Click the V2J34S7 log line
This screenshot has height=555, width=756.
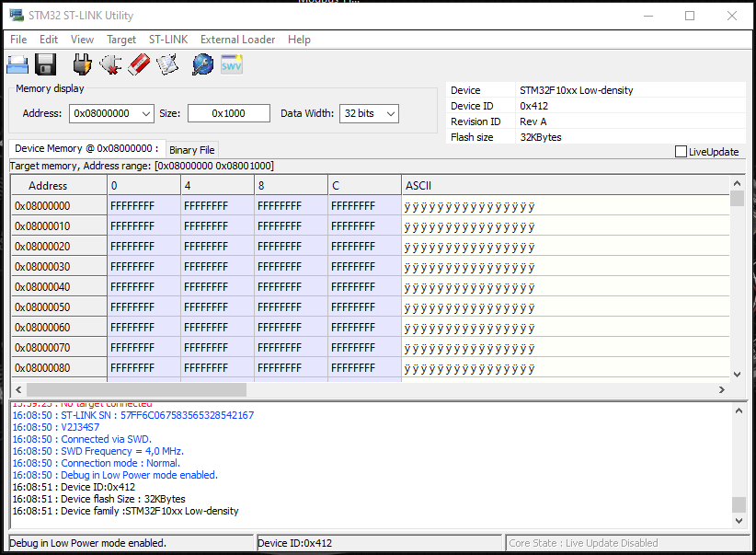tap(56, 427)
